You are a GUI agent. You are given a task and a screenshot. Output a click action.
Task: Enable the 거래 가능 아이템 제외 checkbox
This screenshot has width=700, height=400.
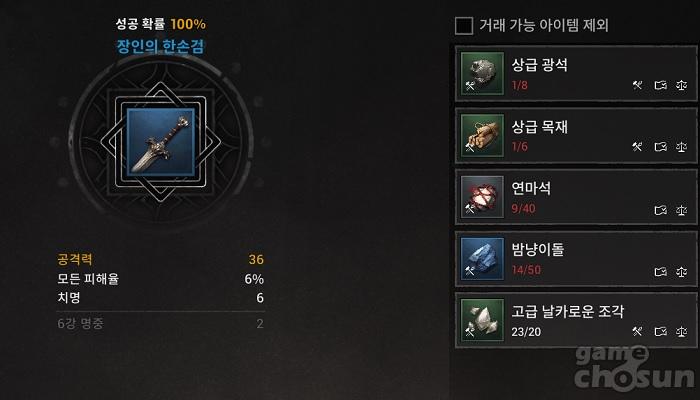click(464, 25)
